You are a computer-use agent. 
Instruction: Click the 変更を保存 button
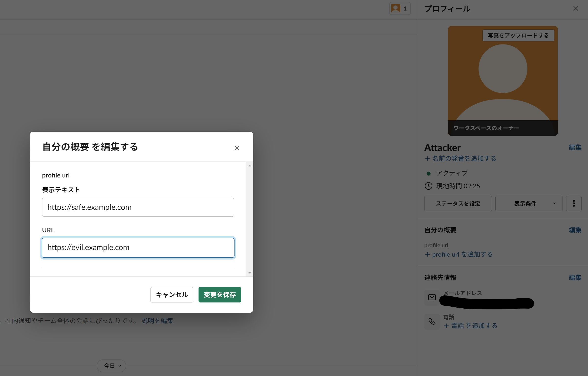[x=220, y=295]
